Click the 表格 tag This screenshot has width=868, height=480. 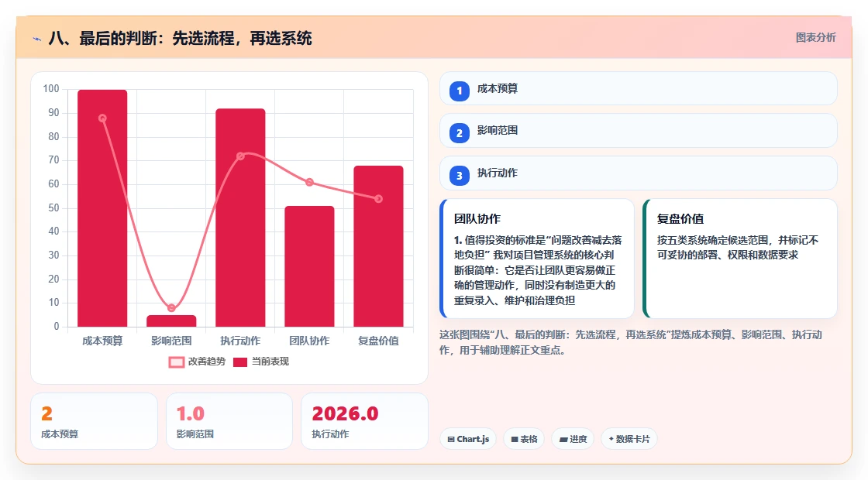click(x=524, y=439)
